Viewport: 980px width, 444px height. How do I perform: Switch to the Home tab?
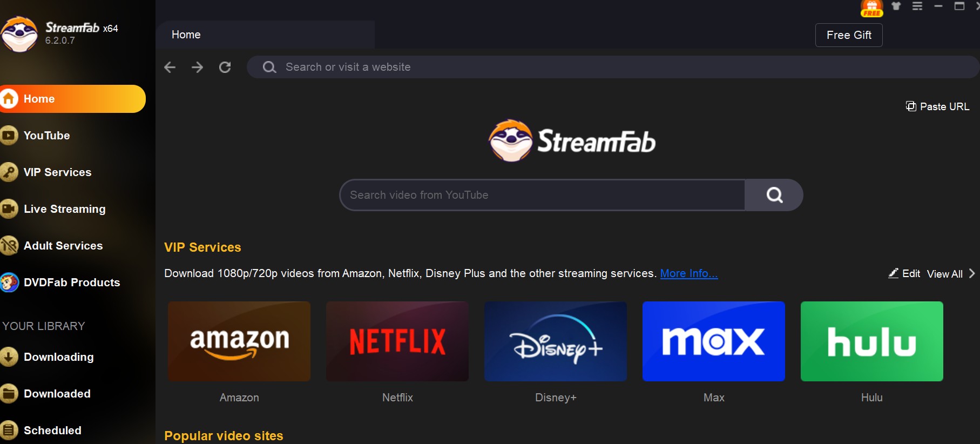265,35
